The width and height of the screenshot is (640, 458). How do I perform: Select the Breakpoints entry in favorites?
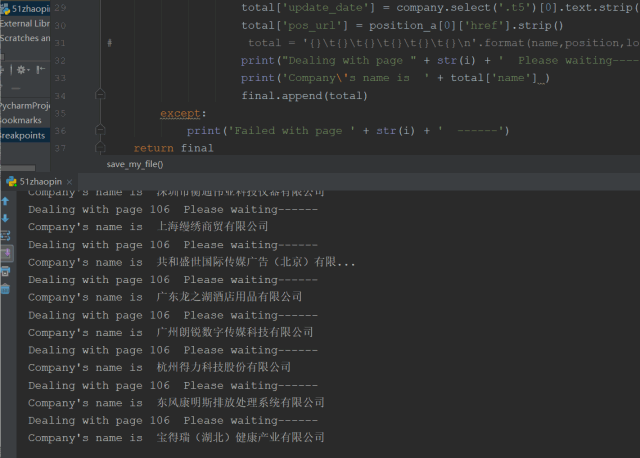click(x=25, y=135)
